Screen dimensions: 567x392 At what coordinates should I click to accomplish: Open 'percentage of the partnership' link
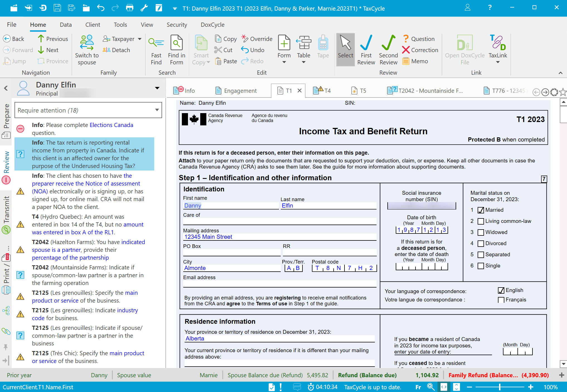coord(70,257)
